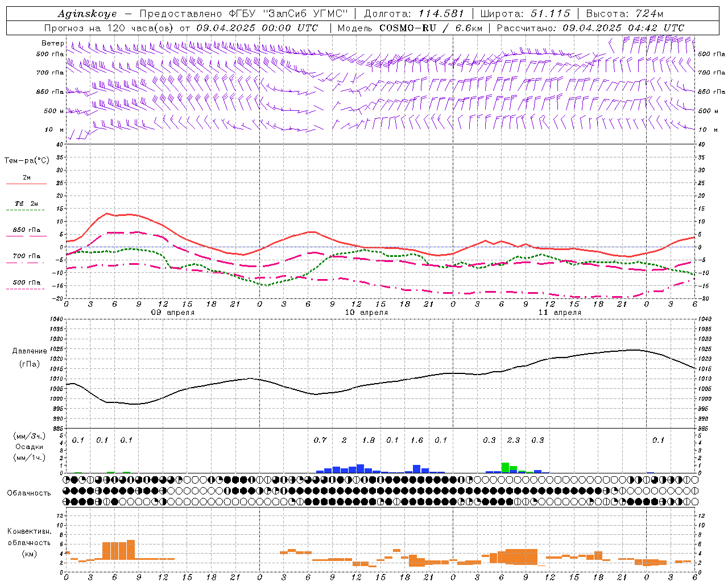Click the station name Aginskoye in the header
The height and width of the screenshot is (582, 728).
point(87,14)
